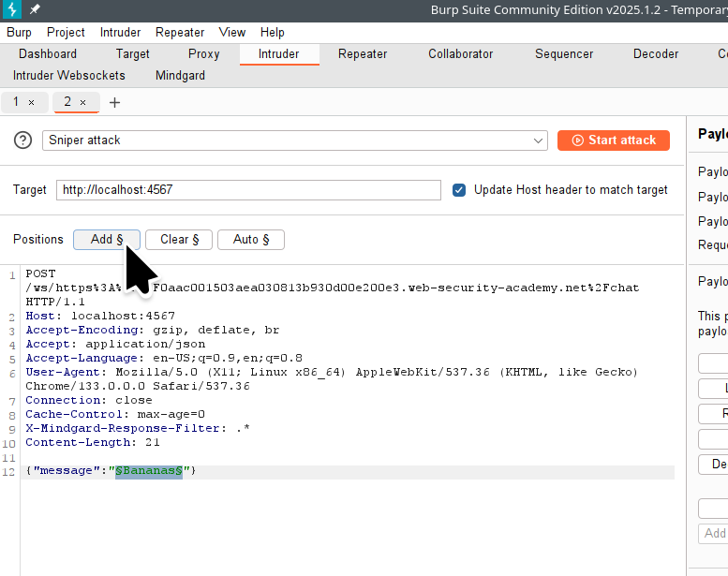728x576 pixels.
Task: Click the Add § positions button
Action: point(107,240)
